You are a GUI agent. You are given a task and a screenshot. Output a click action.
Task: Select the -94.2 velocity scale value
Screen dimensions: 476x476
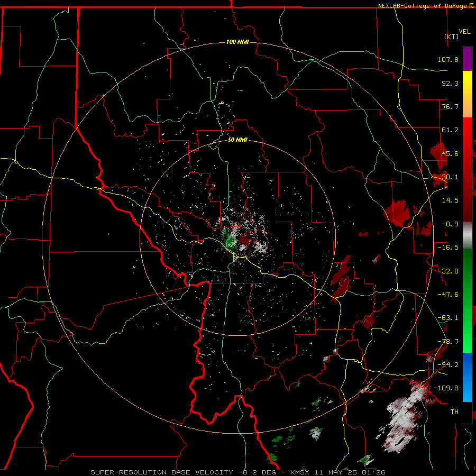pyautogui.click(x=448, y=365)
